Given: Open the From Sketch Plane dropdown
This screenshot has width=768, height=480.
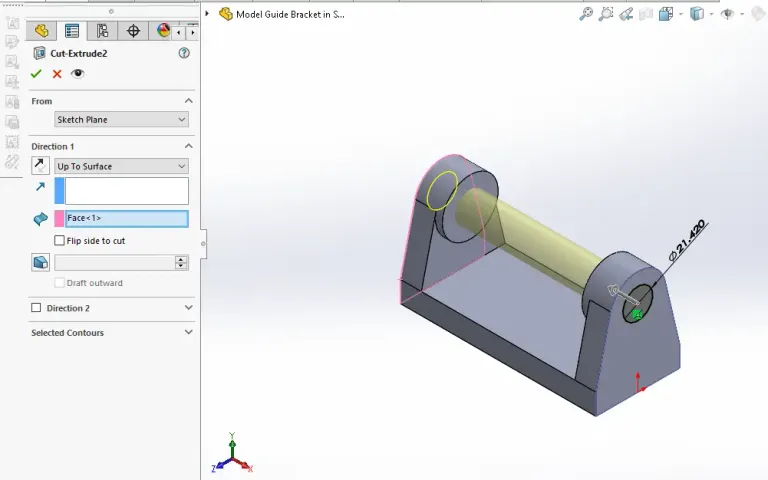Looking at the screenshot, I should tap(121, 120).
